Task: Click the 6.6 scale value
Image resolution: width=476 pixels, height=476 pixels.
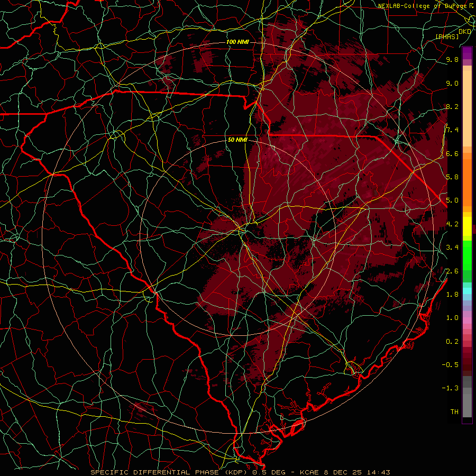Action: click(x=452, y=154)
